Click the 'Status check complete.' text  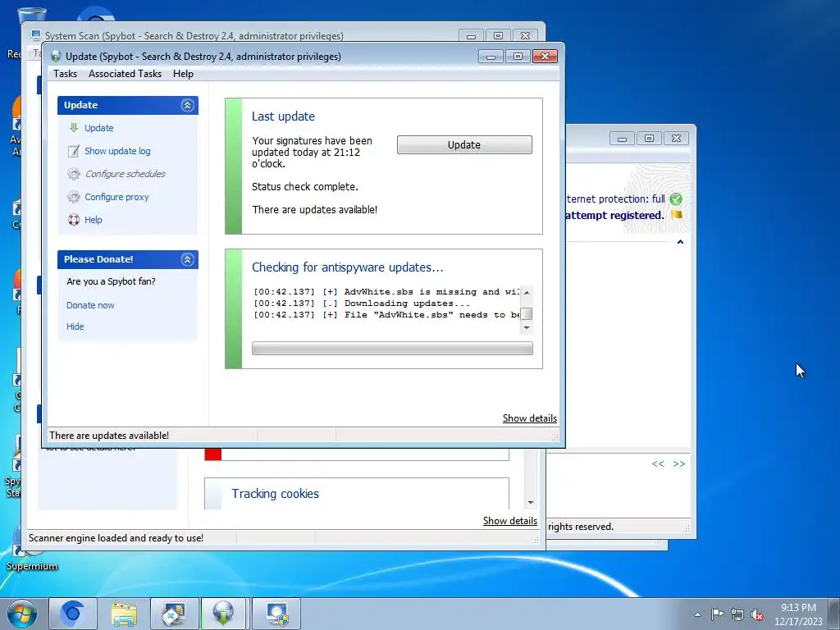[x=305, y=187]
